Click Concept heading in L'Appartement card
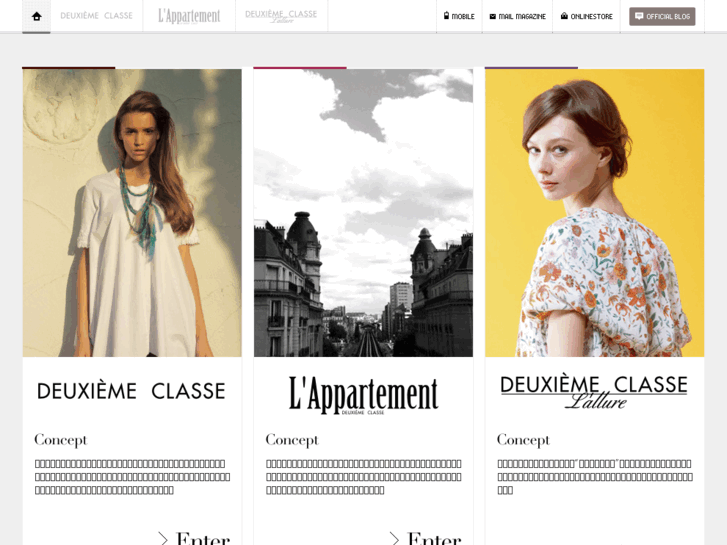The image size is (727, 545). tap(292, 440)
